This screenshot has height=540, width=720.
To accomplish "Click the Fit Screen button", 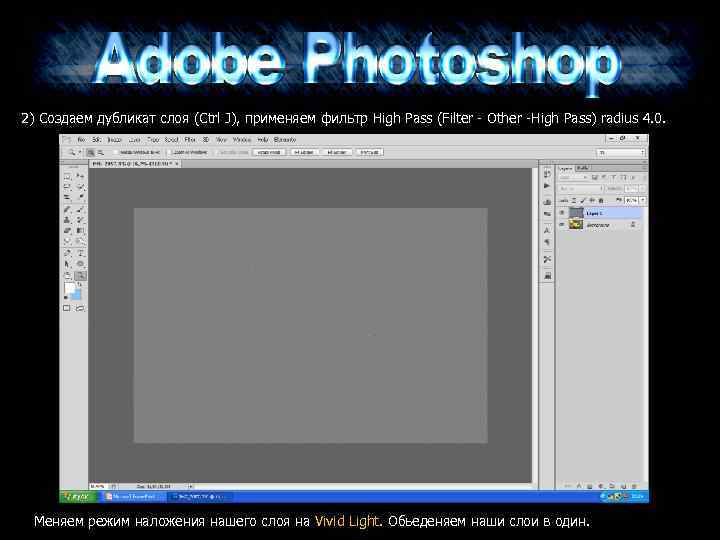I will (x=303, y=152).
